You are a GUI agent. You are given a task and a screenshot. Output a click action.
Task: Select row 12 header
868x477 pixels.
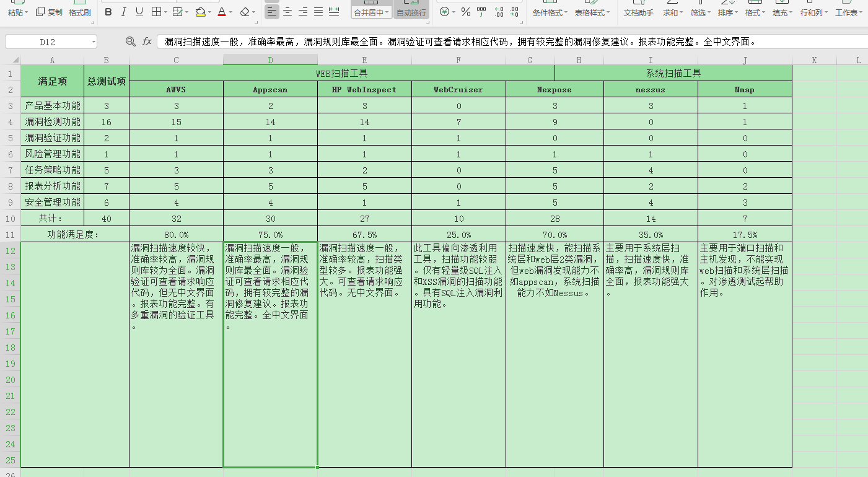click(x=10, y=250)
